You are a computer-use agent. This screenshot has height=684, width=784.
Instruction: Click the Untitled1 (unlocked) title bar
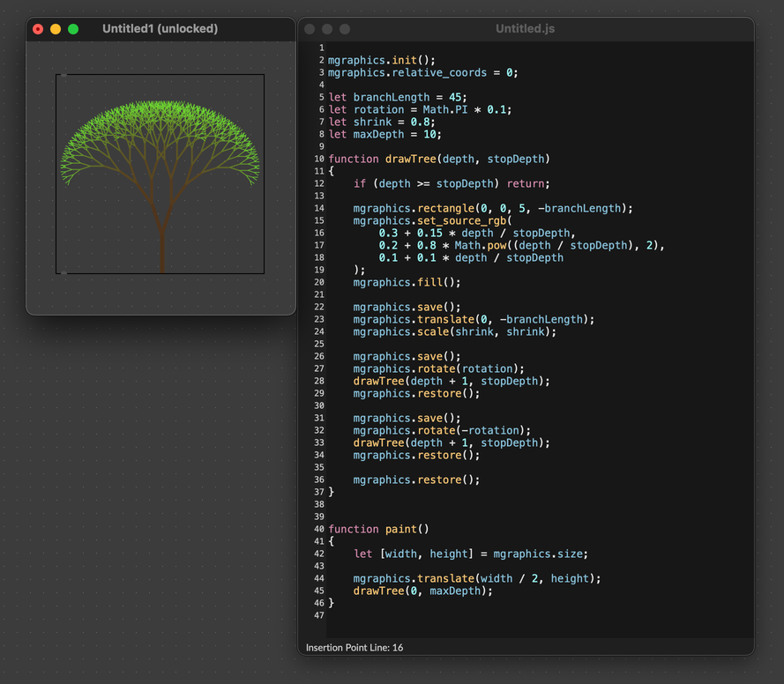pos(160,29)
